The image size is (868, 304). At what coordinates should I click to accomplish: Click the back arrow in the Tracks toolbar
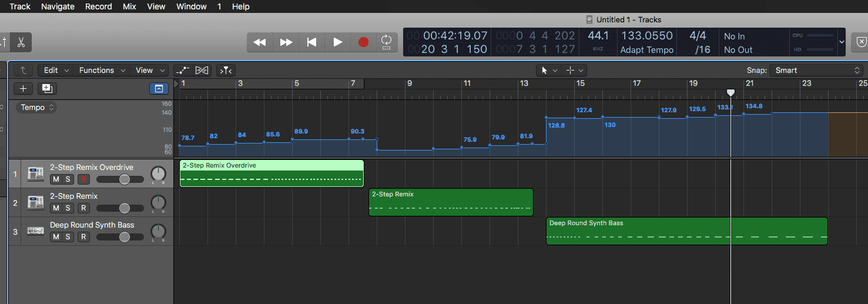tap(23, 70)
